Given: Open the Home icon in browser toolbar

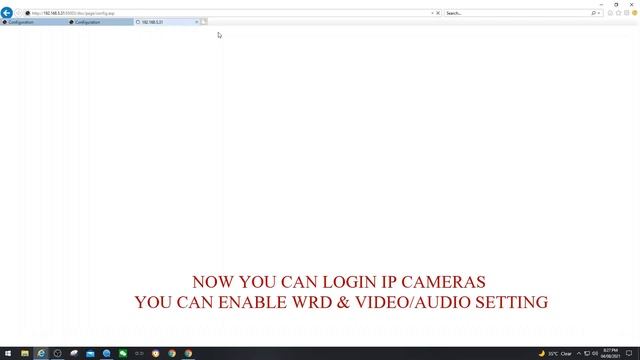Looking at the screenshot, I should (x=610, y=13).
